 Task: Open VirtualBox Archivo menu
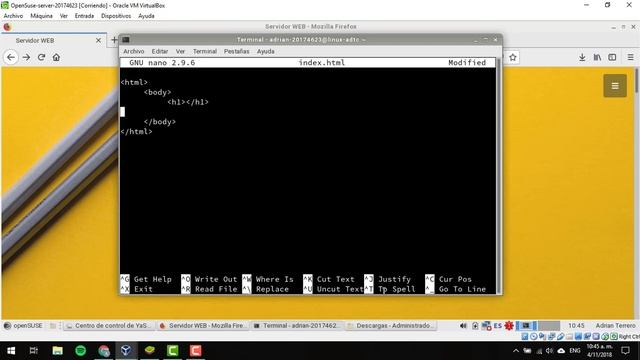pyautogui.click(x=13, y=16)
